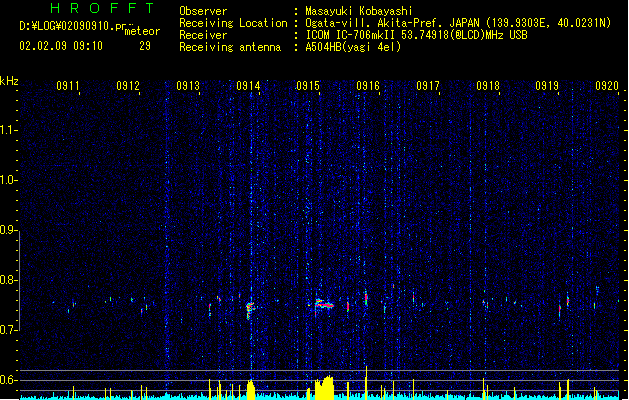Click the wide yellow power block after 0915
629x400 pixels.
point(324,388)
